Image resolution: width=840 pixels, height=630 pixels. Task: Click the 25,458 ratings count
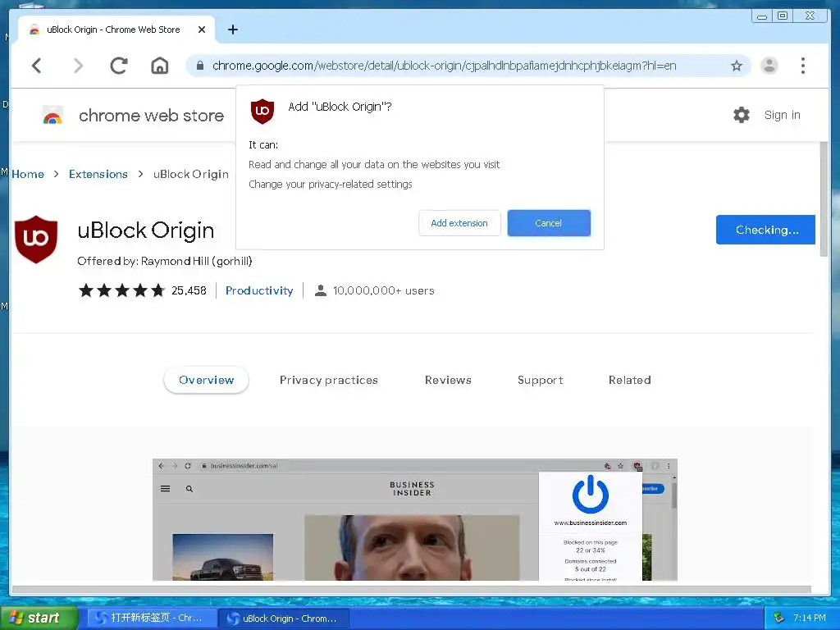tap(189, 290)
